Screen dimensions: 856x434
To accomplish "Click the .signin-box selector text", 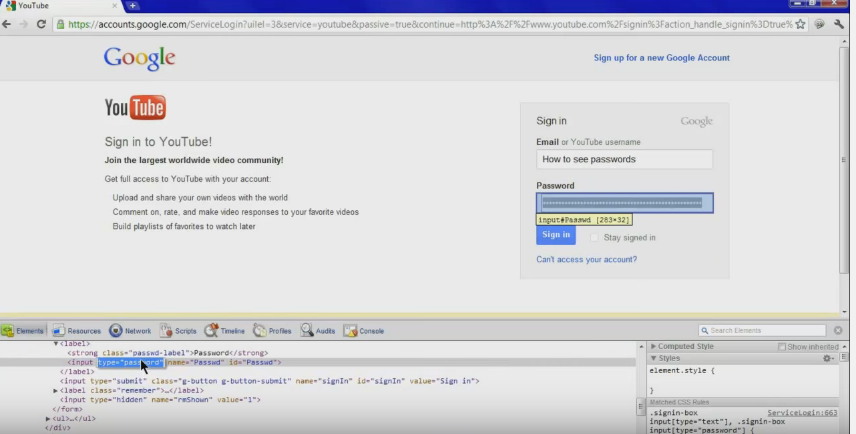I will 674,413.
